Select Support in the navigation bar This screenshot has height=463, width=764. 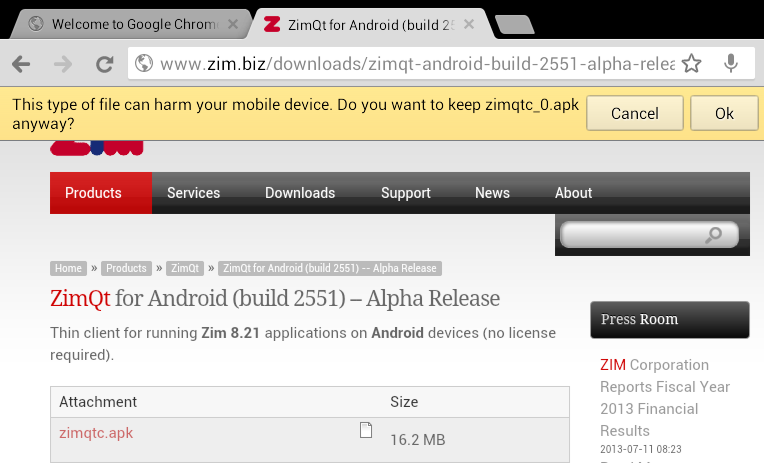406,193
